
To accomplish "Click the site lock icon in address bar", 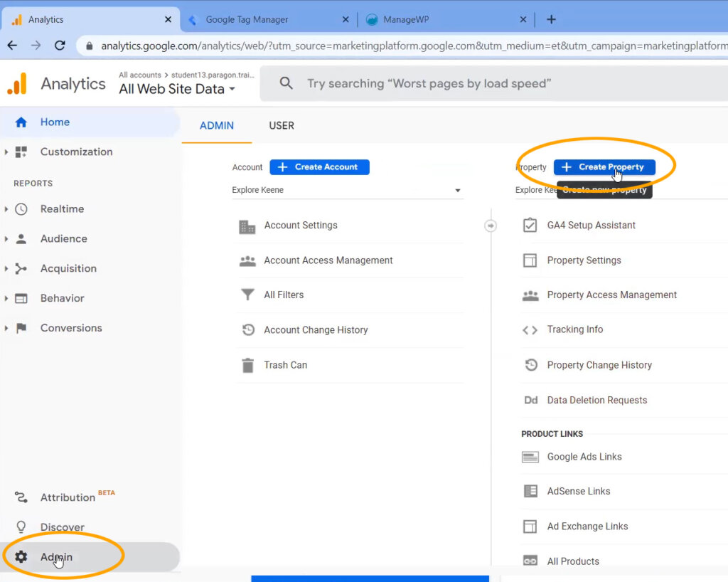I will pyautogui.click(x=89, y=46).
